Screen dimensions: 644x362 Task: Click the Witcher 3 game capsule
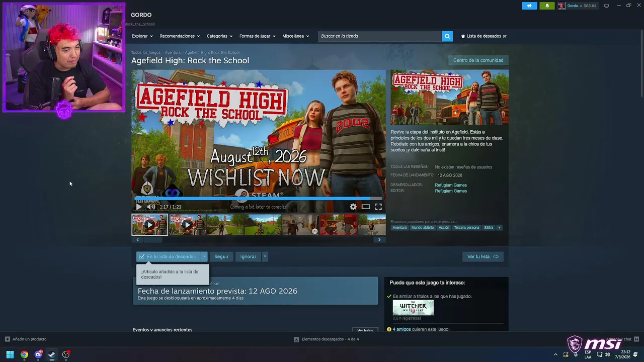(413, 308)
